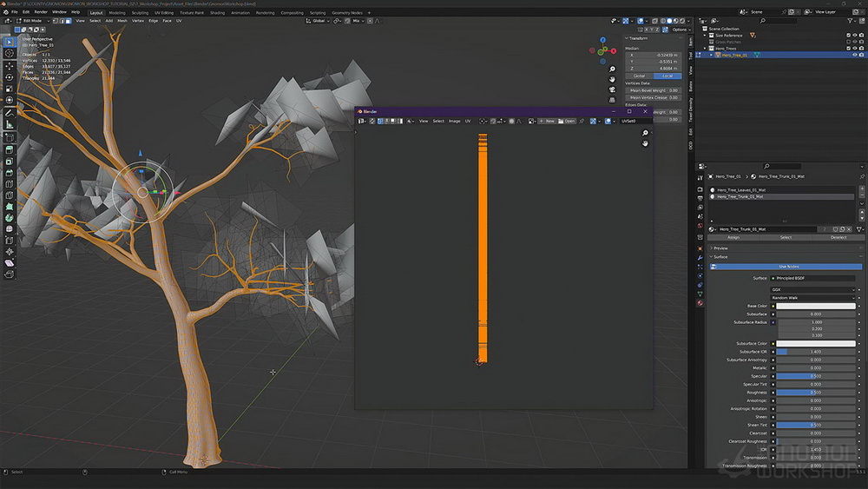Click the Roughness slider
The image size is (868, 489).
(x=815, y=392)
